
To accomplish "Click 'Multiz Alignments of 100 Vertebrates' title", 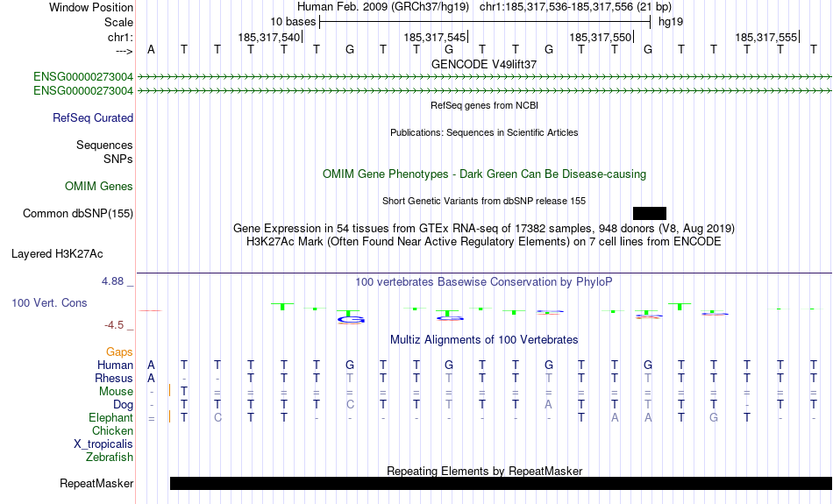I will pos(484,339).
